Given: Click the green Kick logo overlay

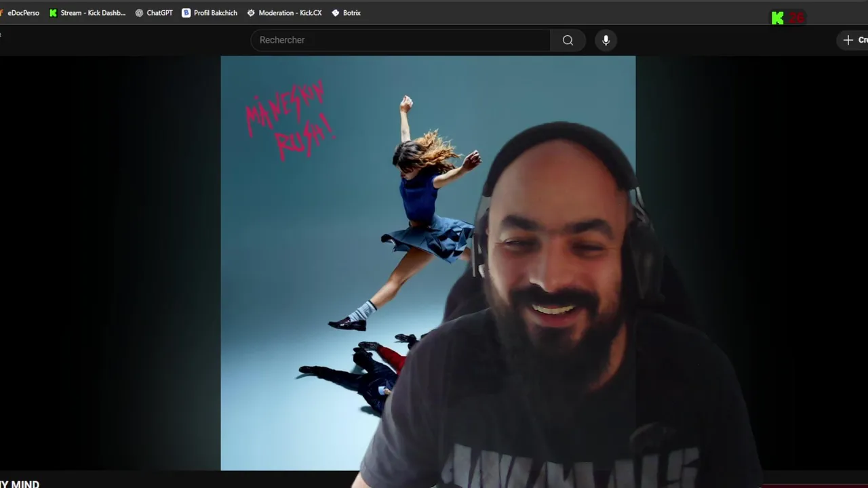Looking at the screenshot, I should [x=778, y=18].
